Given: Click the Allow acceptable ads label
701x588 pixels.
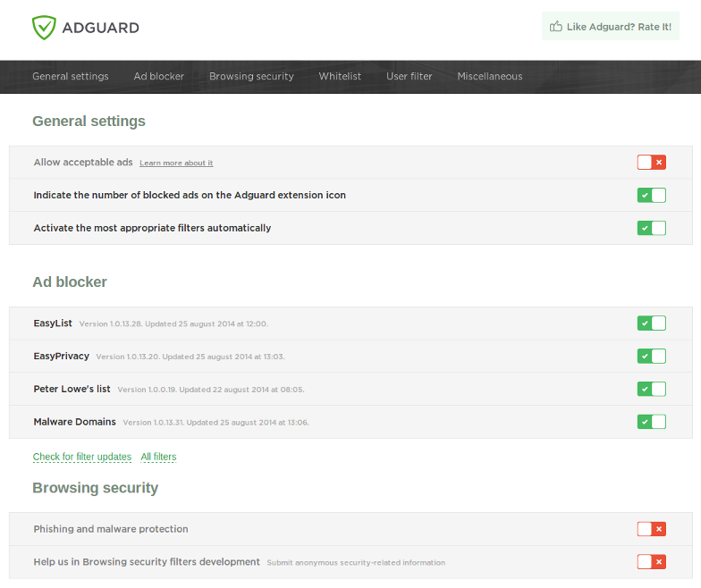Looking at the screenshot, I should click(83, 163).
